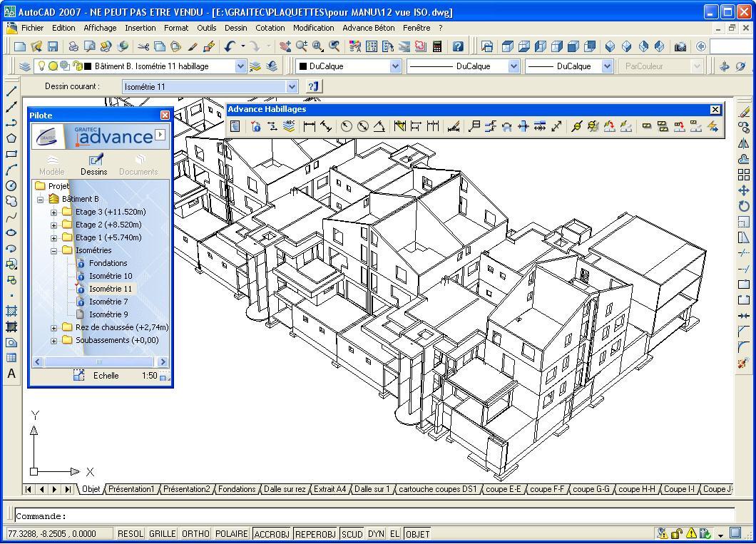
Task: Click the black color swatch of the layer
Action: click(88, 66)
